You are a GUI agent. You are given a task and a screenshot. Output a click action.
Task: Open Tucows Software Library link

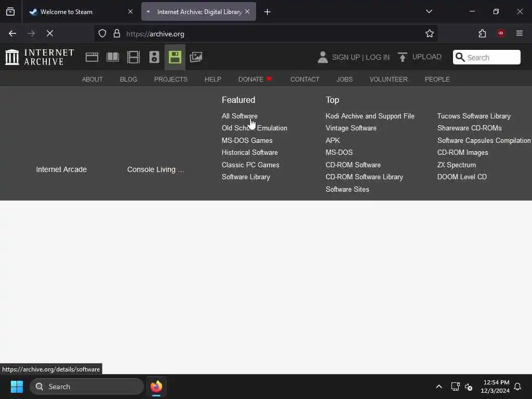(x=474, y=116)
